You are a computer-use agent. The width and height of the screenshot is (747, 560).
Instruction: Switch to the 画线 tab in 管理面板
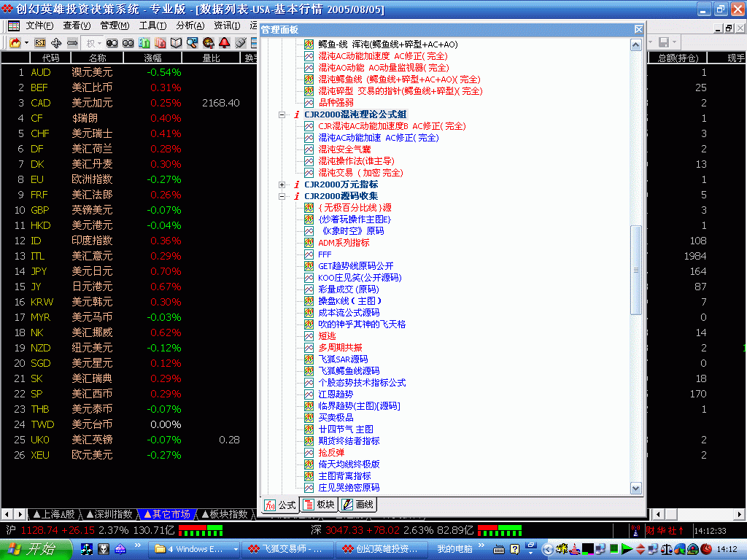tap(358, 505)
